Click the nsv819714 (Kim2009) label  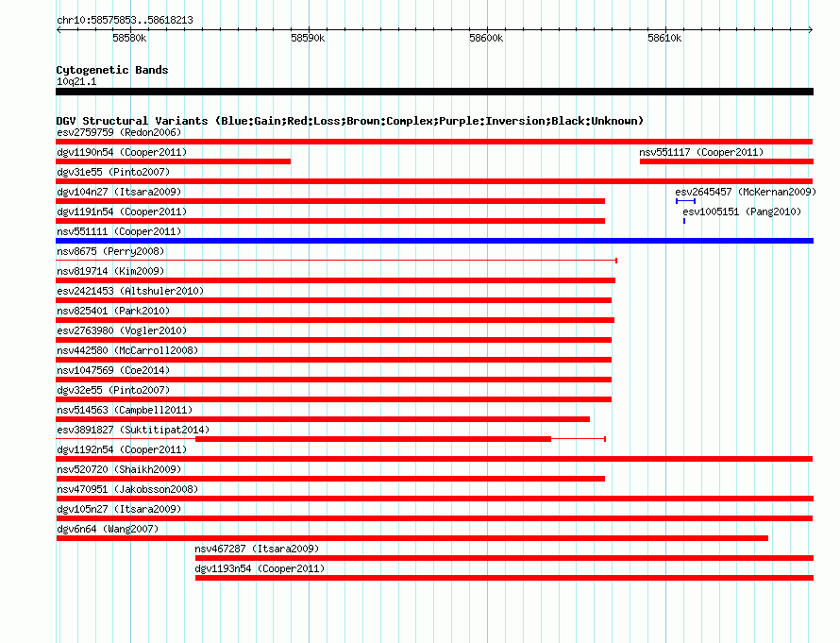(110, 271)
